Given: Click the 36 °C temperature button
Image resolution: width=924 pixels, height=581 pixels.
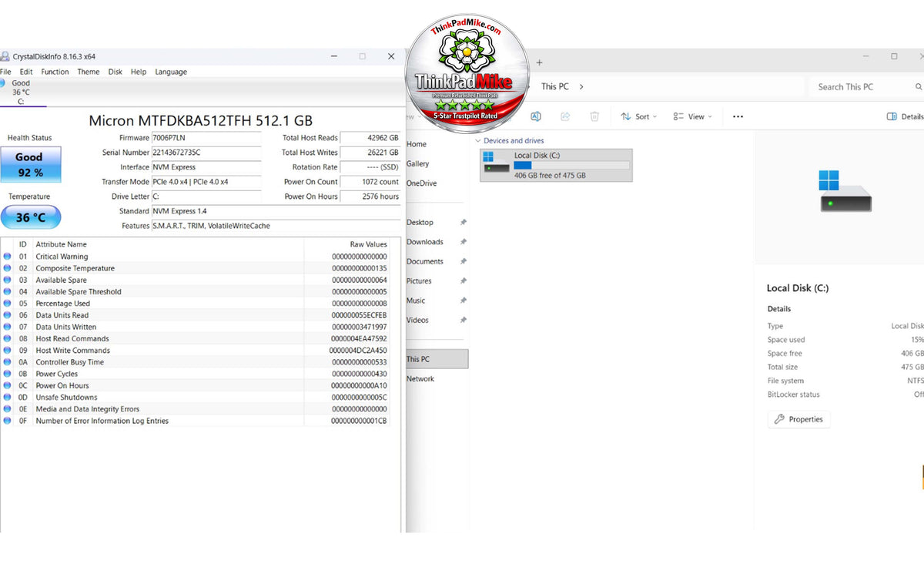Looking at the screenshot, I should [x=31, y=217].
